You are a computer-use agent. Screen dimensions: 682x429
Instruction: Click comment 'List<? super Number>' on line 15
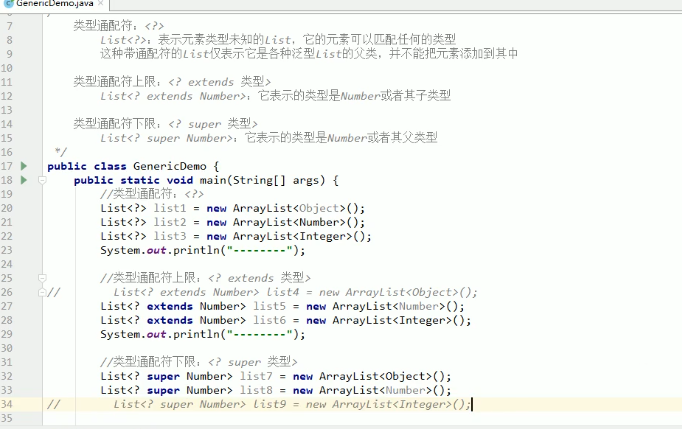(x=167, y=138)
